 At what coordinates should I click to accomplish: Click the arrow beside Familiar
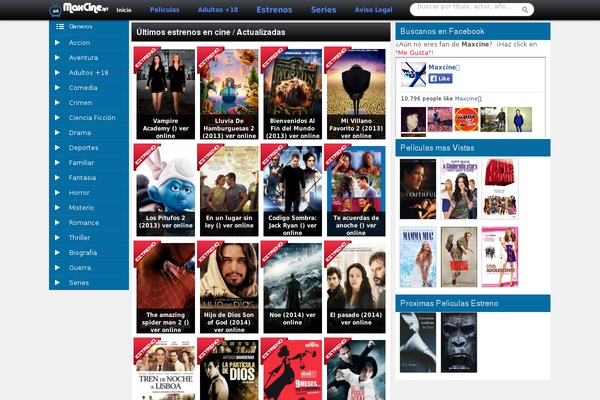pos(57,162)
